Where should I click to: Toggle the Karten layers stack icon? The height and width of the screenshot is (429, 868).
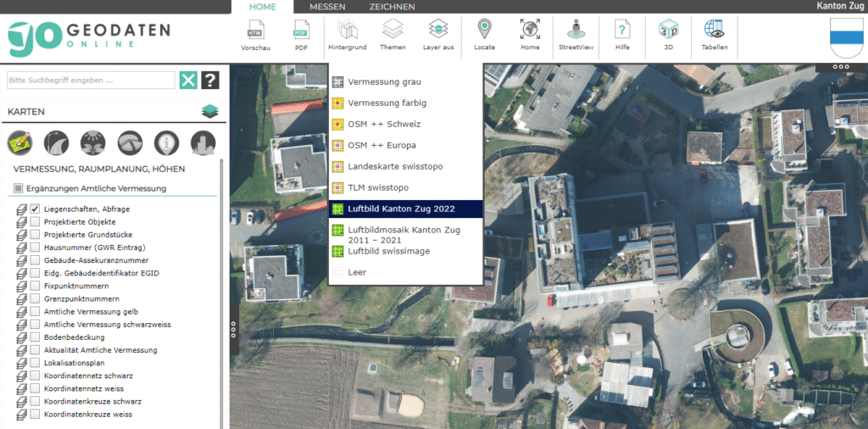point(209,111)
